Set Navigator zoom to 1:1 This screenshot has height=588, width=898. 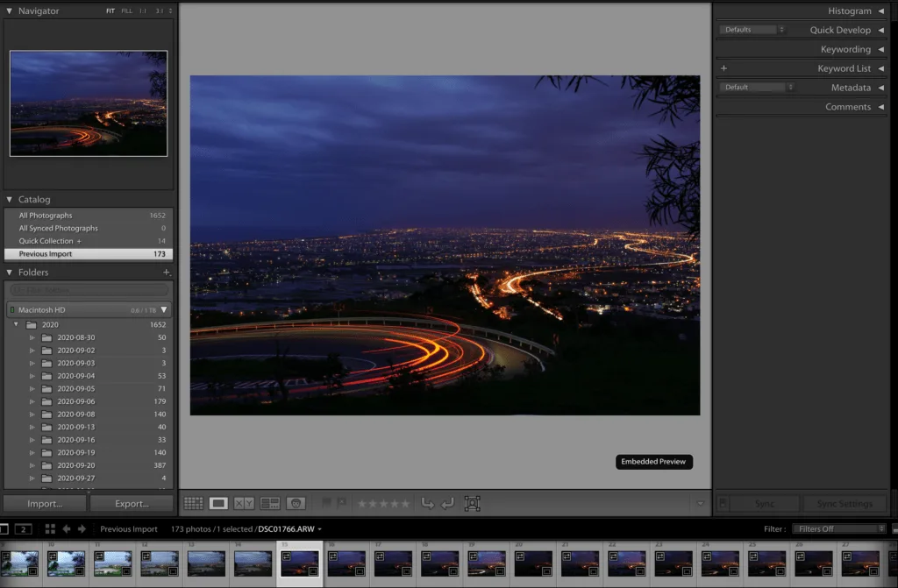click(144, 11)
